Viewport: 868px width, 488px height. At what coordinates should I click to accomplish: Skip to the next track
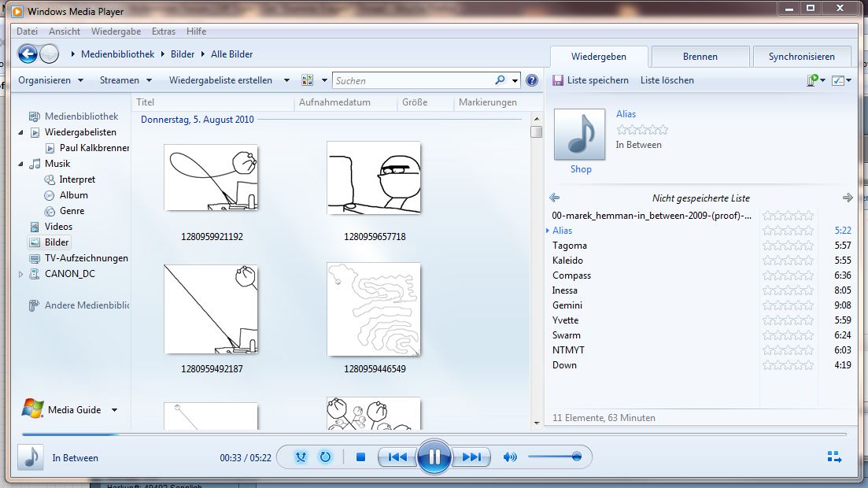coord(471,457)
